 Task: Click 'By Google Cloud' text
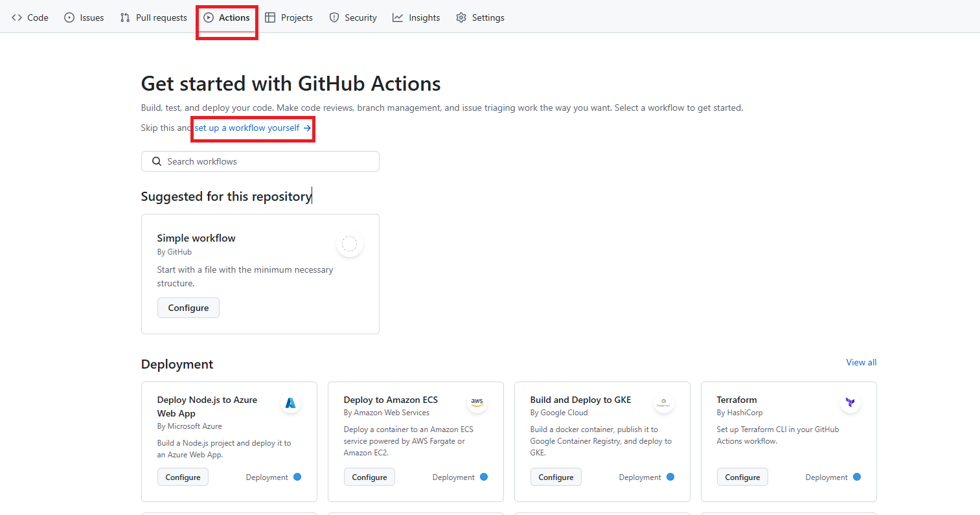pos(559,413)
